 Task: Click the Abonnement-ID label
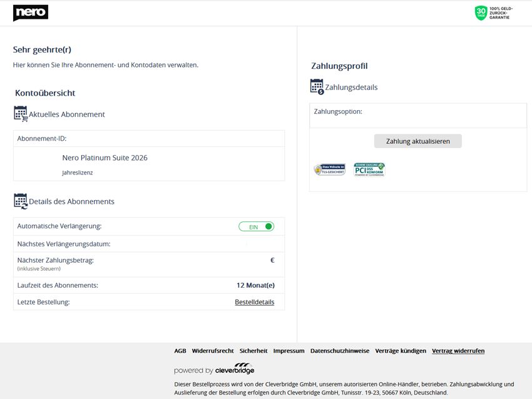(42, 139)
